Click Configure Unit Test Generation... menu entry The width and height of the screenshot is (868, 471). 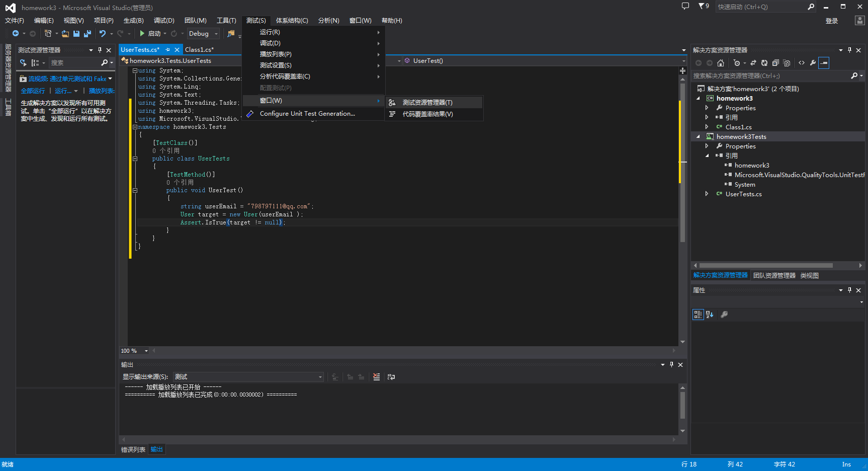pyautogui.click(x=313, y=114)
